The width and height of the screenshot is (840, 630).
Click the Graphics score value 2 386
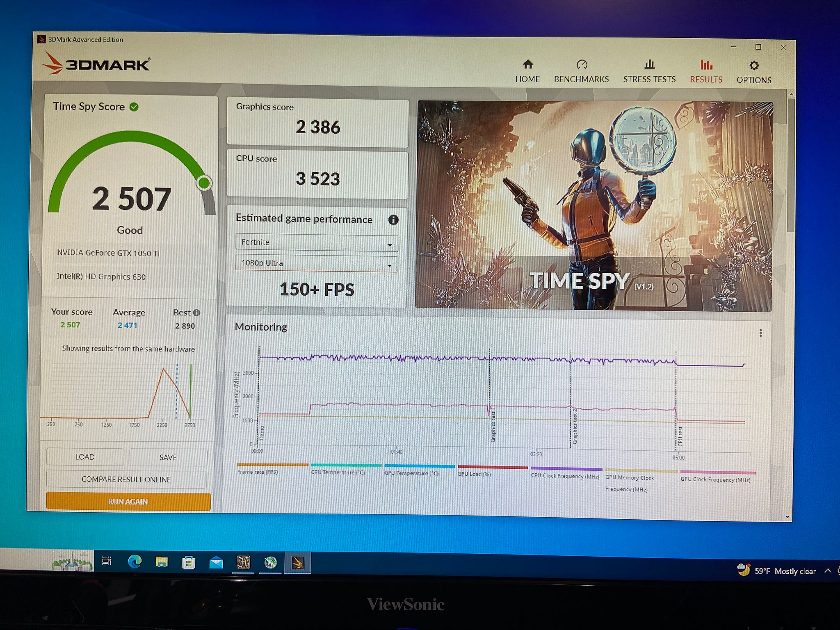click(318, 127)
